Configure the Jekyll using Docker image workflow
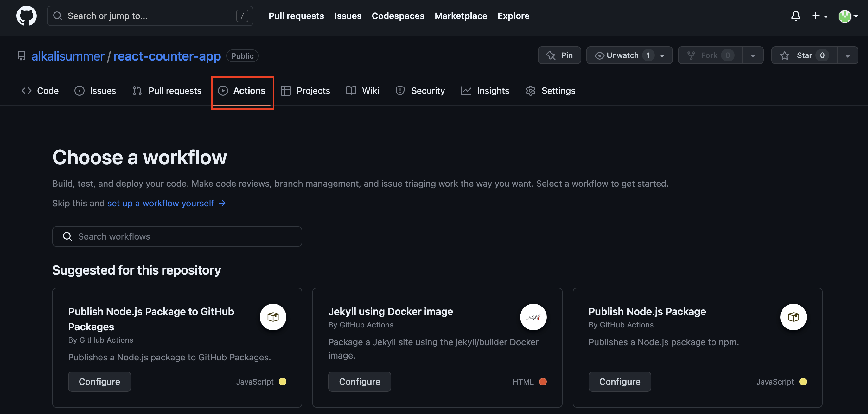Screen dimensions: 868x414 (359, 382)
